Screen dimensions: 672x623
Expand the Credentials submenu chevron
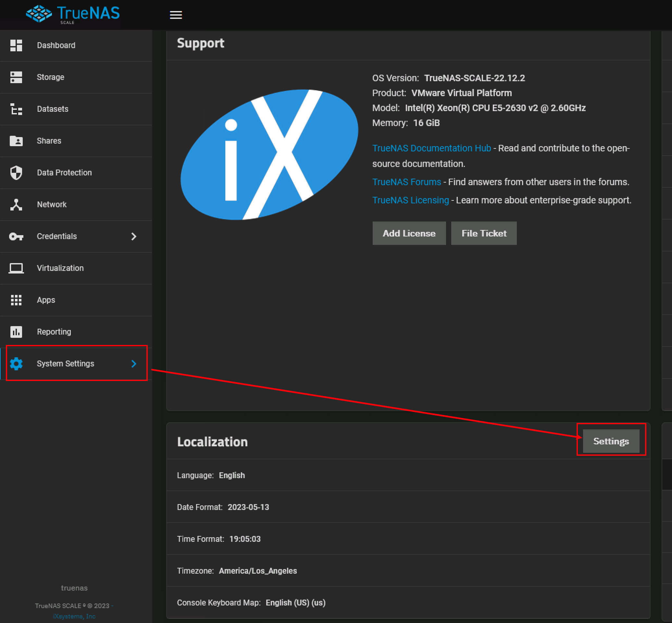(x=134, y=236)
